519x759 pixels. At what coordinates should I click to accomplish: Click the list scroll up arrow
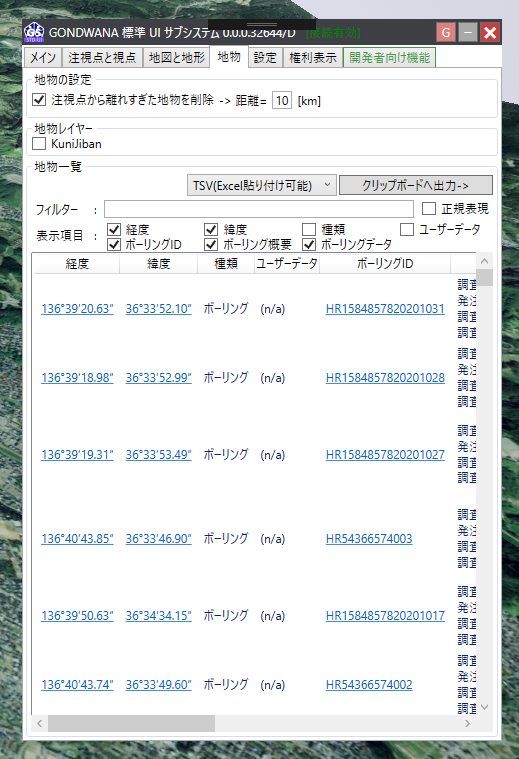click(x=485, y=261)
